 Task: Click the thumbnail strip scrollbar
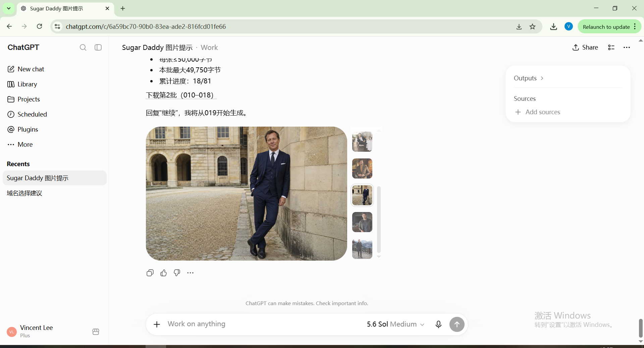click(x=379, y=219)
